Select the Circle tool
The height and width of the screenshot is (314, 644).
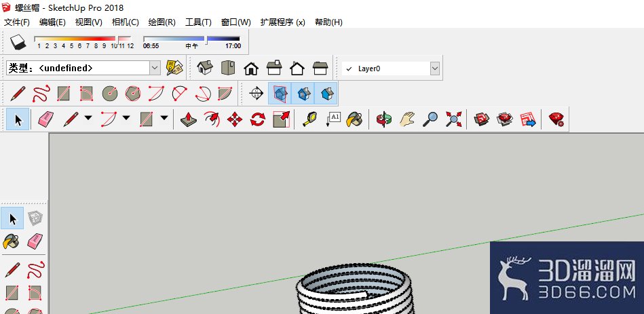pos(110,94)
